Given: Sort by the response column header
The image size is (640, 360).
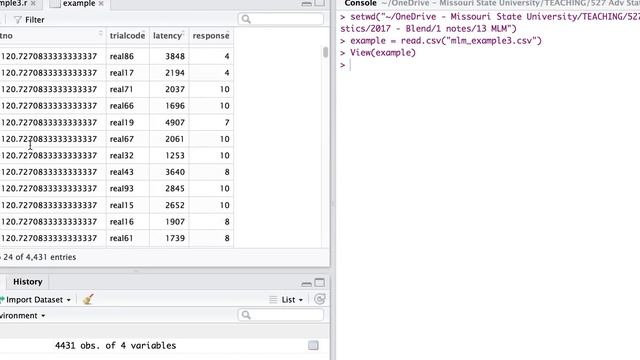Looking at the screenshot, I should tap(211, 36).
